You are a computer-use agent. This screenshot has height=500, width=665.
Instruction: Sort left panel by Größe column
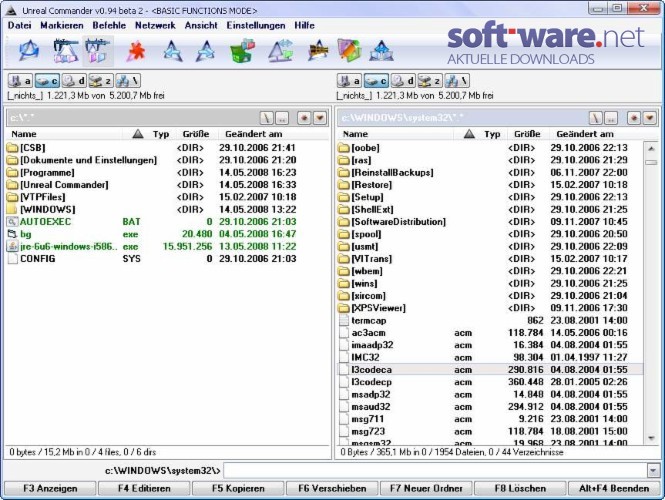[x=196, y=134]
